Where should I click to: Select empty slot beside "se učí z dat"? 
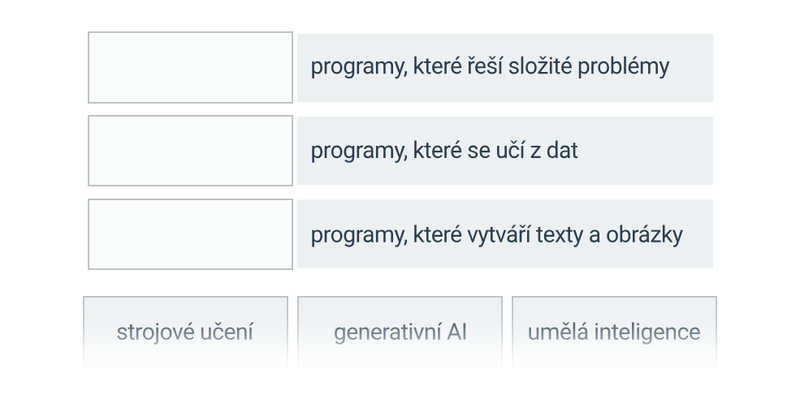(190, 151)
